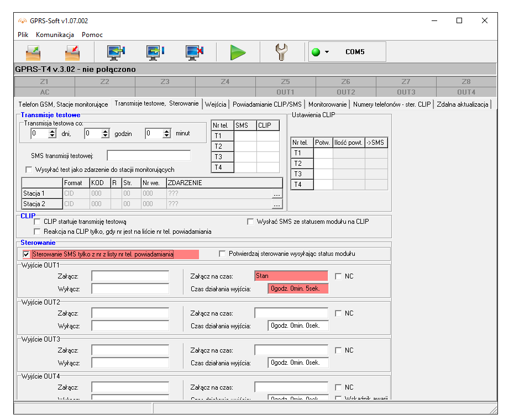The width and height of the screenshot is (514, 420).
Task: Switch to the Powiadamianie CLIP/SMS tab
Action: (x=267, y=104)
